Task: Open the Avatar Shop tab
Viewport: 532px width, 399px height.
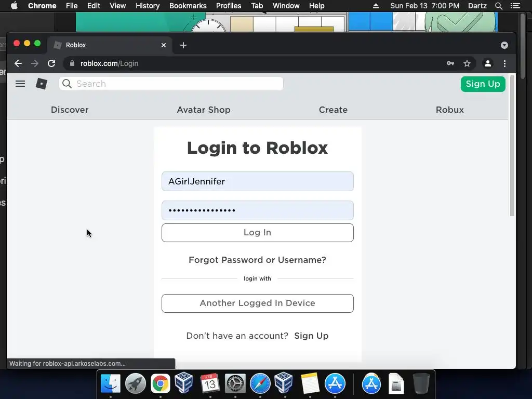Action: coord(204,110)
